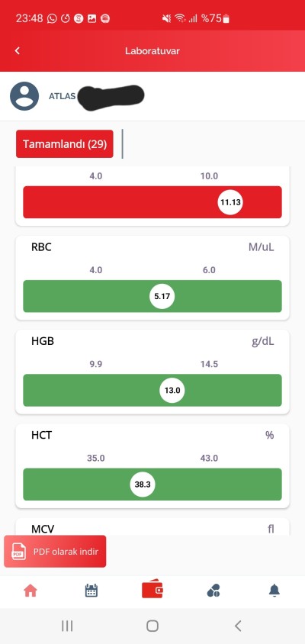Tap the Android system back button
This screenshot has height=644, width=305.
(238, 626)
